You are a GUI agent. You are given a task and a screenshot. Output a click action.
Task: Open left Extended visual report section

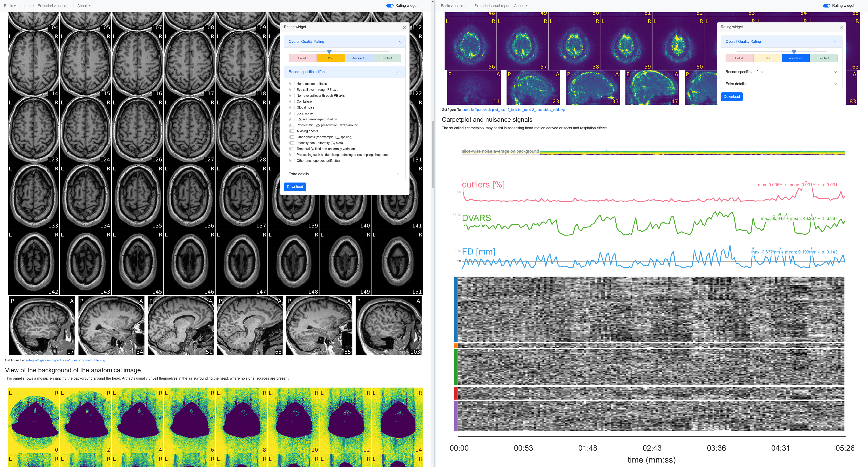(56, 6)
